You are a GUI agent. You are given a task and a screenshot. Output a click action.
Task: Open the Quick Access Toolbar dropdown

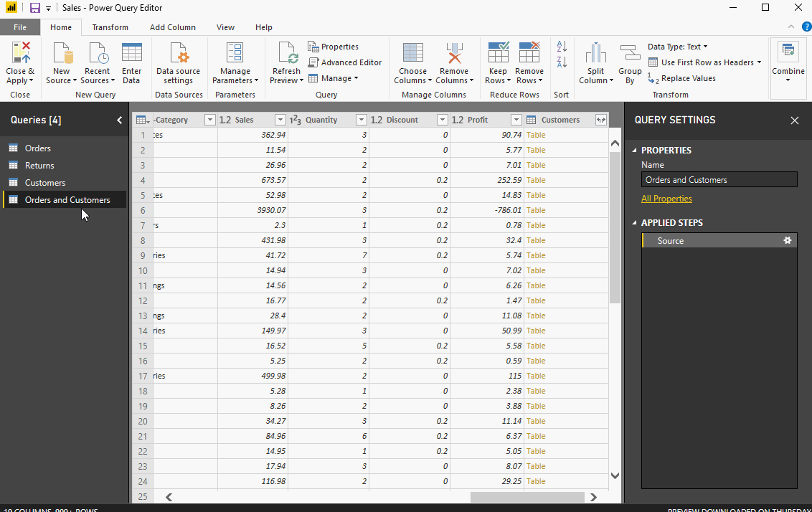point(48,9)
